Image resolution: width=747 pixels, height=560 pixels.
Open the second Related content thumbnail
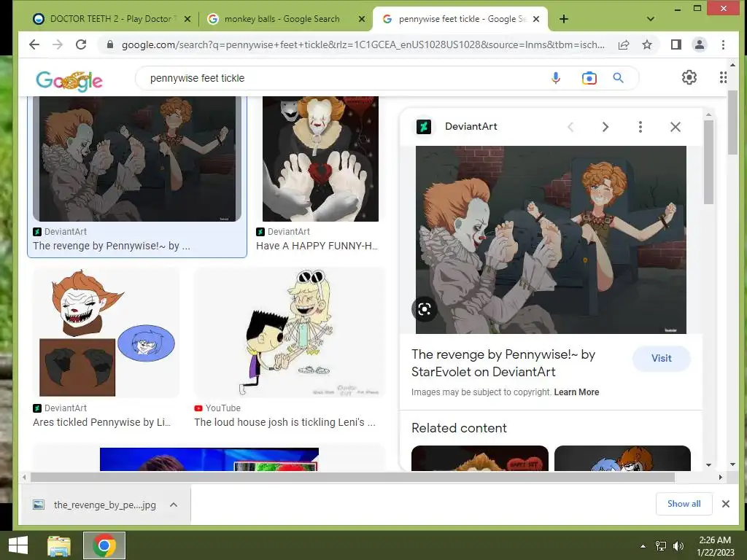coord(622,458)
